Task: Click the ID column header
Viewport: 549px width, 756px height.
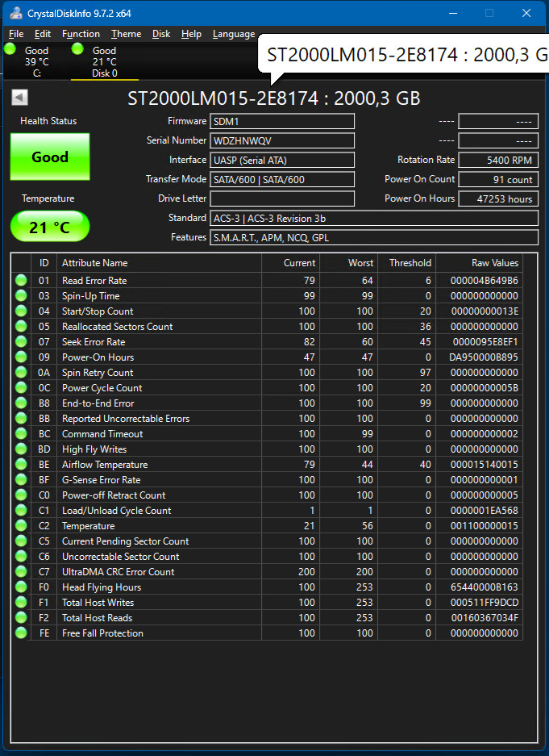Action: pos(44,263)
